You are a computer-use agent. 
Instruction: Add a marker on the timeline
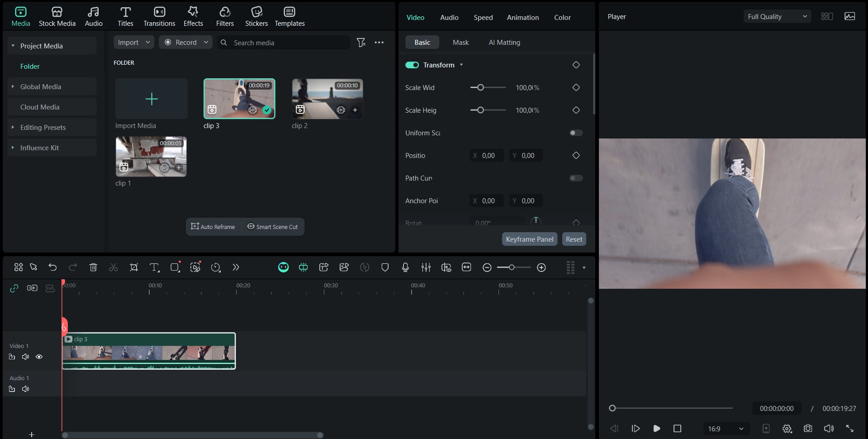(x=384, y=267)
